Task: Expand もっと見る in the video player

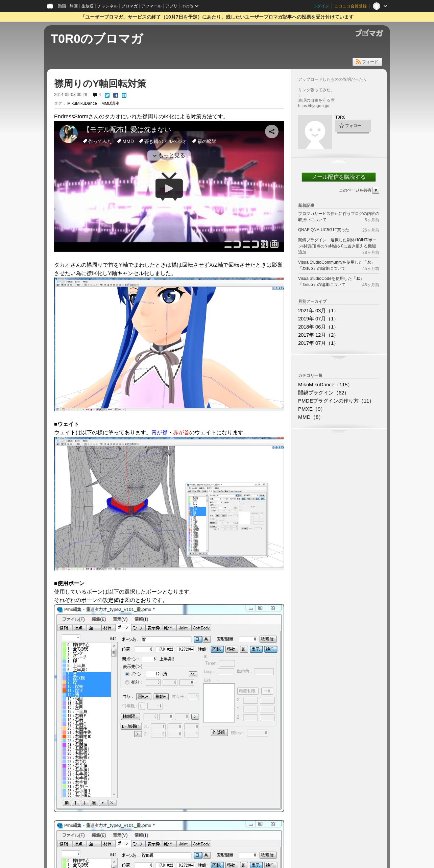Action: coord(169,155)
